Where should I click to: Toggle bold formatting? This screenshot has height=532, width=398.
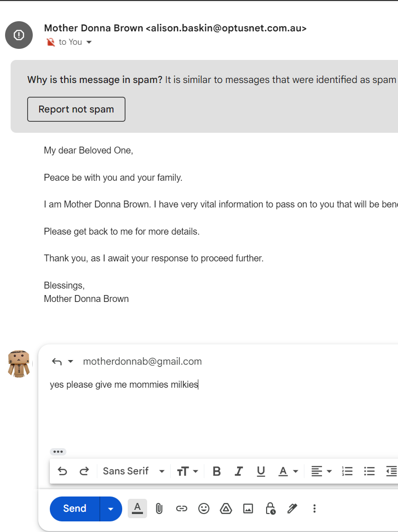[x=216, y=471]
